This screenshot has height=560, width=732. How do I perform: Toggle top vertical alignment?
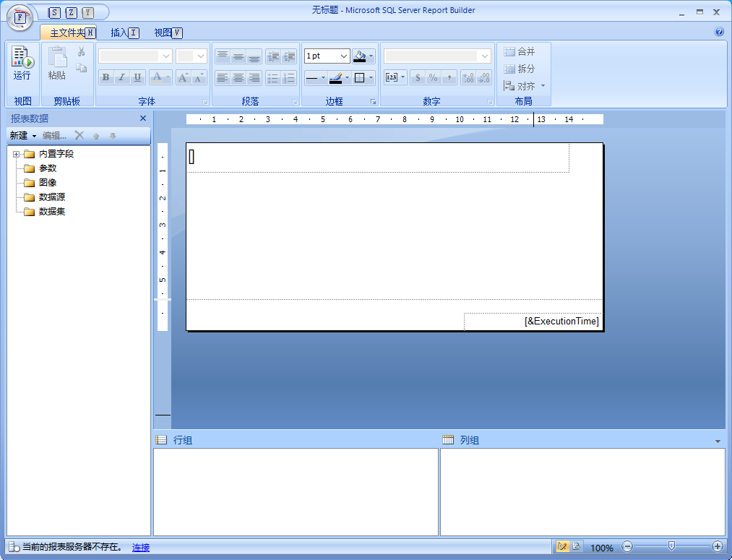[223, 56]
